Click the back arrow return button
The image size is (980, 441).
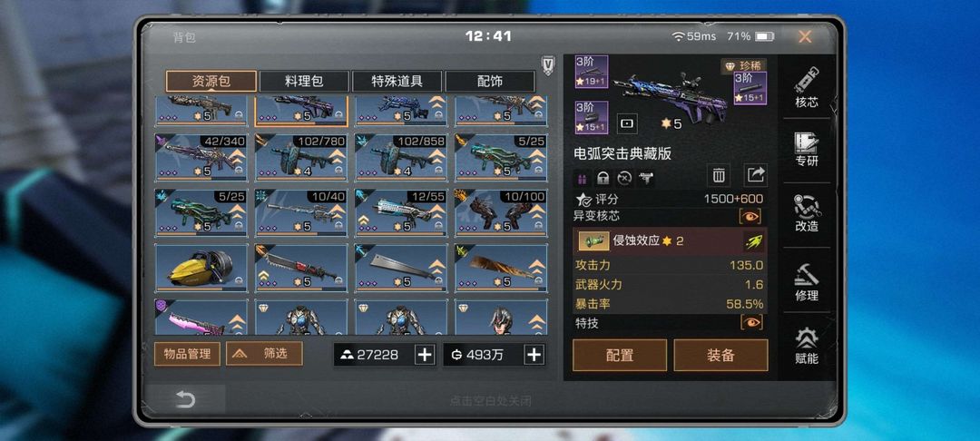tap(186, 400)
